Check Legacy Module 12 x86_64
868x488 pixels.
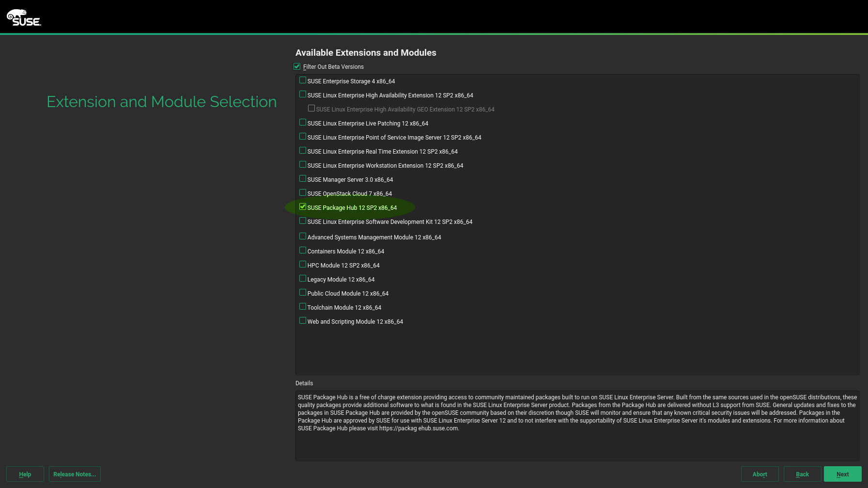tap(303, 279)
